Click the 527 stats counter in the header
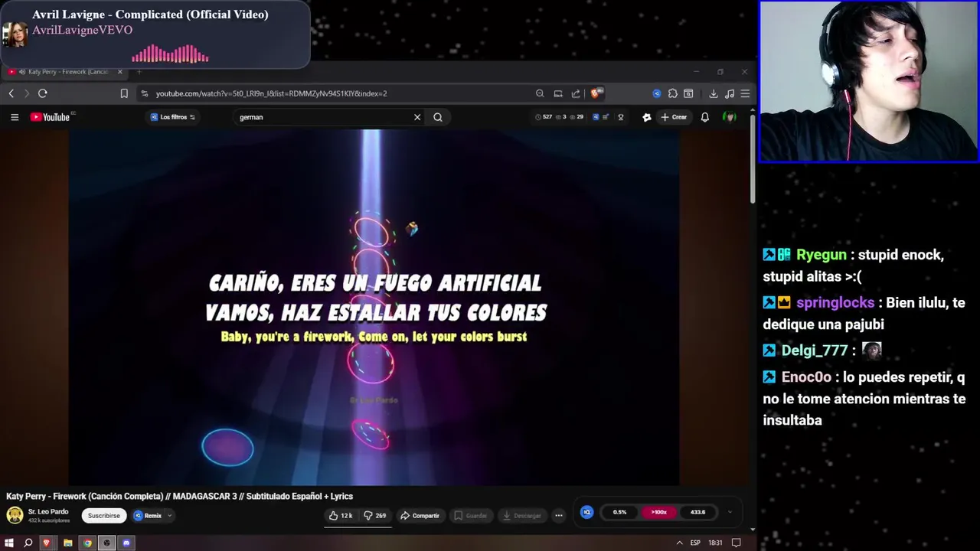Viewport: 980px width, 551px height. click(544, 117)
